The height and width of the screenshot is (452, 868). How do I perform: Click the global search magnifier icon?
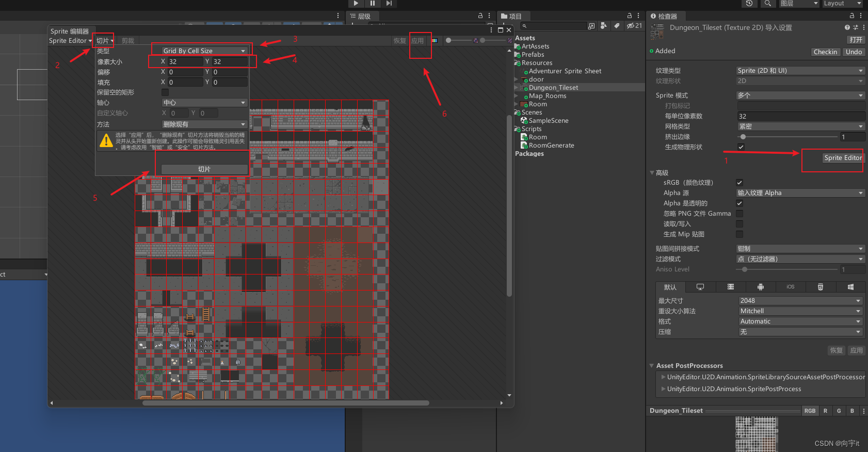coord(768,3)
